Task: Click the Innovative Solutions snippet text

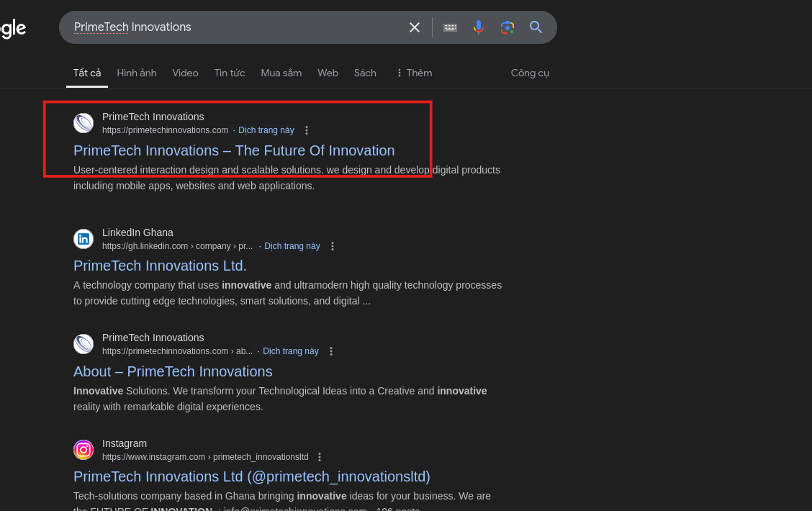Action: point(280,399)
